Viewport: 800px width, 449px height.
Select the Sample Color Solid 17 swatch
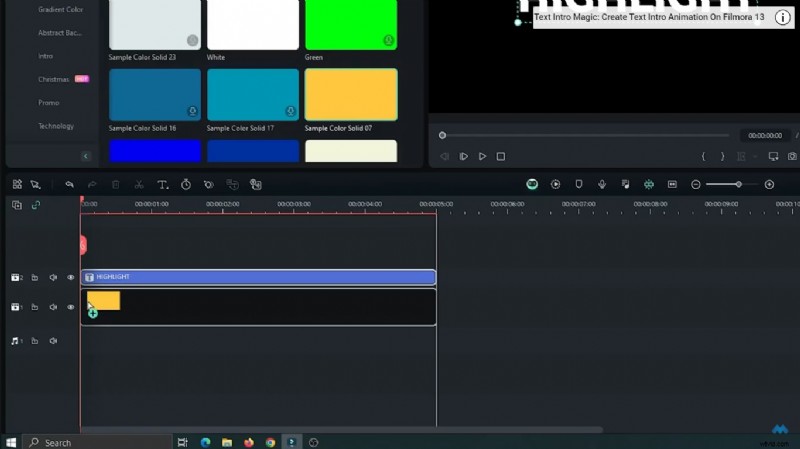253,94
